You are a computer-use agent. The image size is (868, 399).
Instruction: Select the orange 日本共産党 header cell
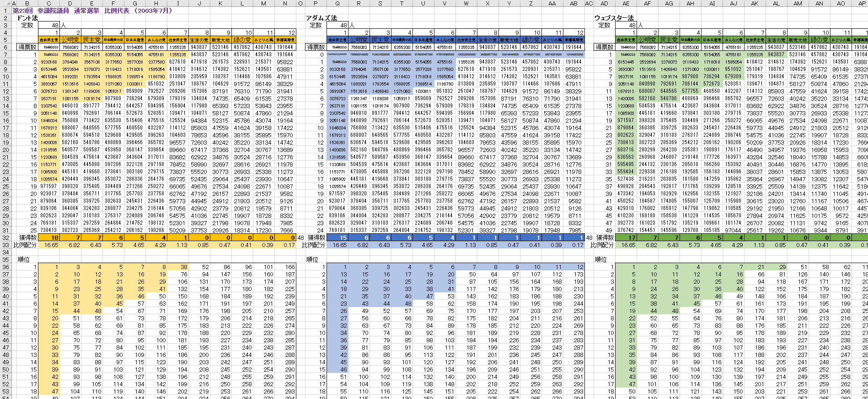pos(135,40)
